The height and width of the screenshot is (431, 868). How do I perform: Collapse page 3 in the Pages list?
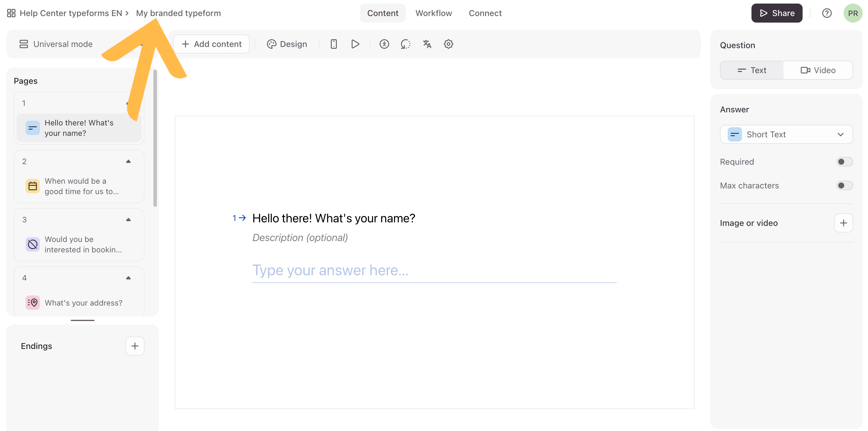(128, 220)
